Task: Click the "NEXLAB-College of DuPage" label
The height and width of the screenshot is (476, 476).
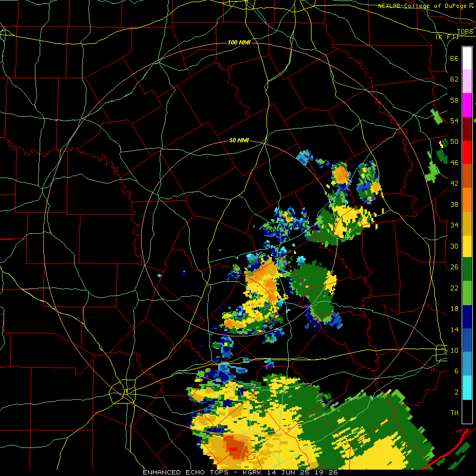Action: [x=423, y=6]
